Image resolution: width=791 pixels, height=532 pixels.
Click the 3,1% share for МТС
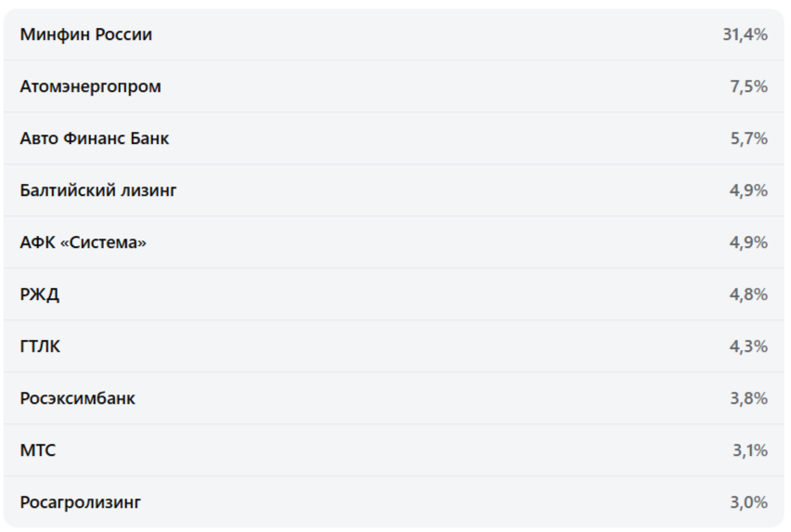pyautogui.click(x=749, y=450)
